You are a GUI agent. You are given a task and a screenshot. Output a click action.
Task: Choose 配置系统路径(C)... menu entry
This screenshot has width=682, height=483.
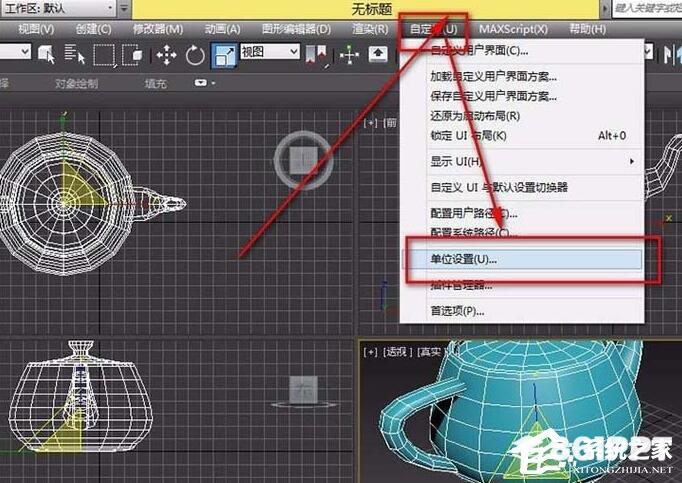click(522, 232)
